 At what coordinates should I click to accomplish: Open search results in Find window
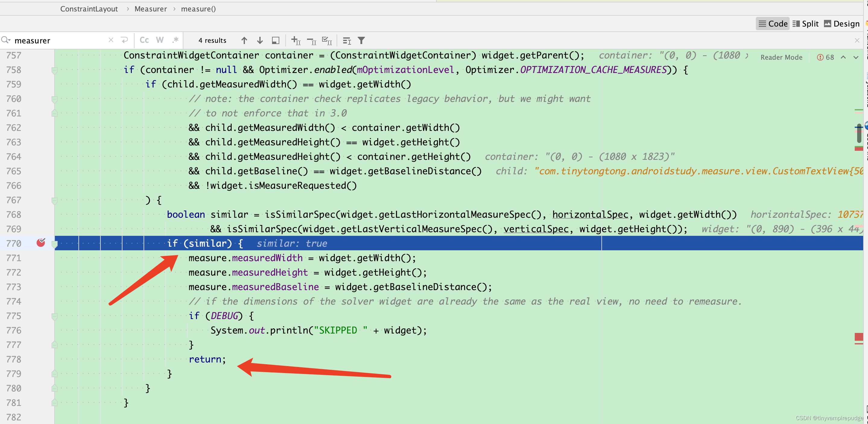pyautogui.click(x=276, y=40)
